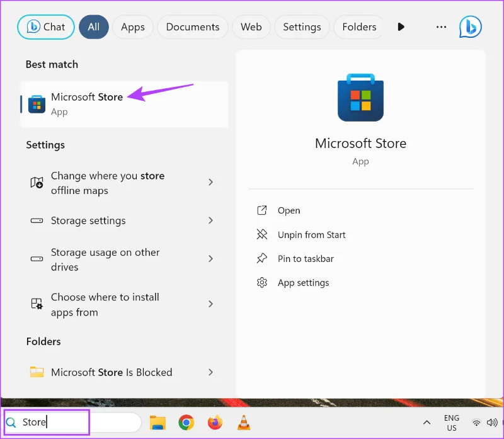
Task: Click the pin icon beside Pin to taskbar
Action: (x=262, y=258)
